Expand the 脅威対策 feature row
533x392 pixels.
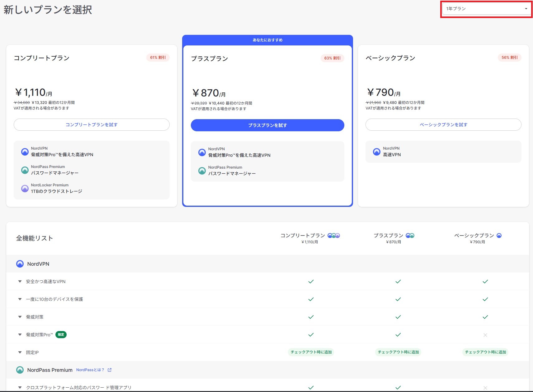[x=20, y=317]
